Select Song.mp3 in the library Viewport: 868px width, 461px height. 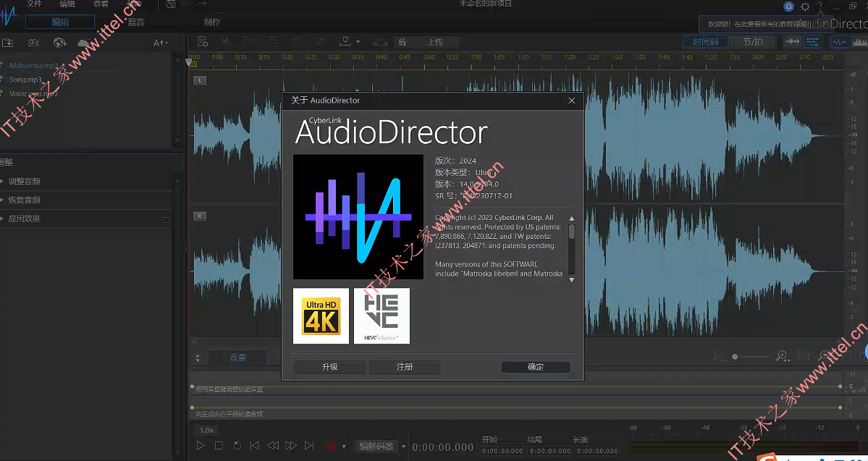pos(25,79)
